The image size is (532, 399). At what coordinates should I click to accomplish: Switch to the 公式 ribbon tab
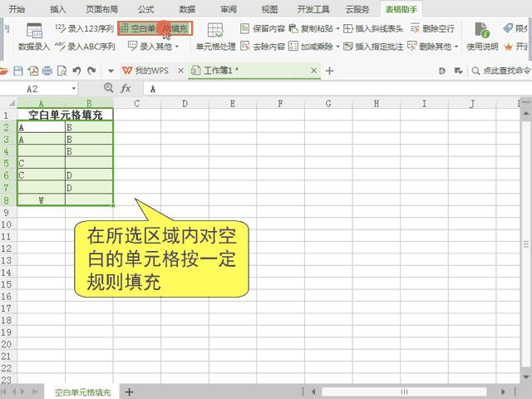tap(146, 9)
